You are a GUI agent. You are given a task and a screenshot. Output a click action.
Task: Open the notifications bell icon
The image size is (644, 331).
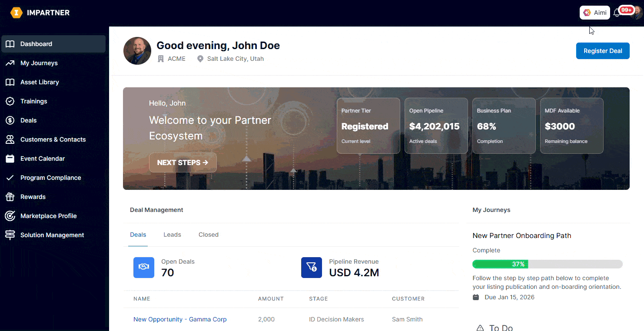[x=616, y=13]
